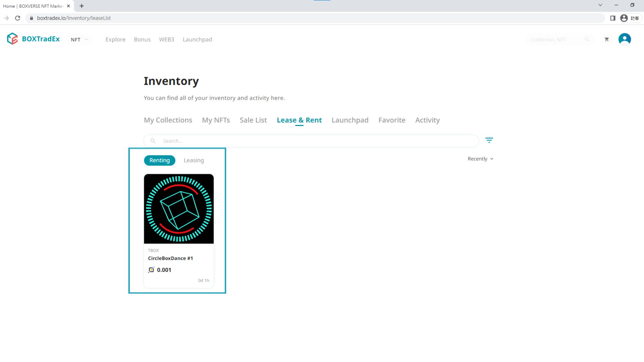Screen dimensions: 644x362
Task: Click the BOXTradEx logo icon
Action: point(12,39)
